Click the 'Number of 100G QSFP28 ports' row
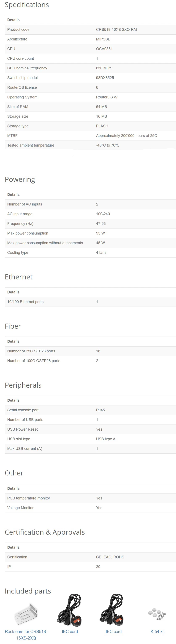 [x=90, y=361]
